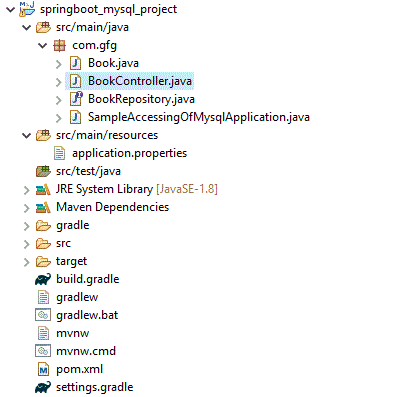Click the pom.xml Maven file icon
This screenshot has width=393, height=397.
pos(43,369)
